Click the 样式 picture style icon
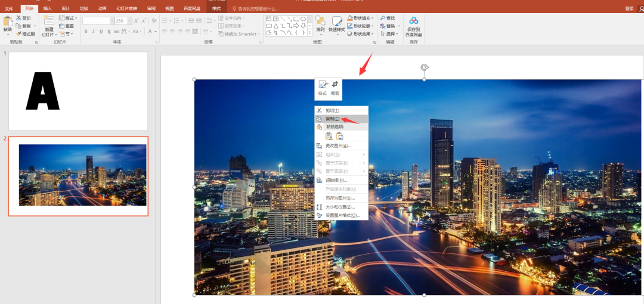This screenshot has width=644, height=304. (x=323, y=85)
